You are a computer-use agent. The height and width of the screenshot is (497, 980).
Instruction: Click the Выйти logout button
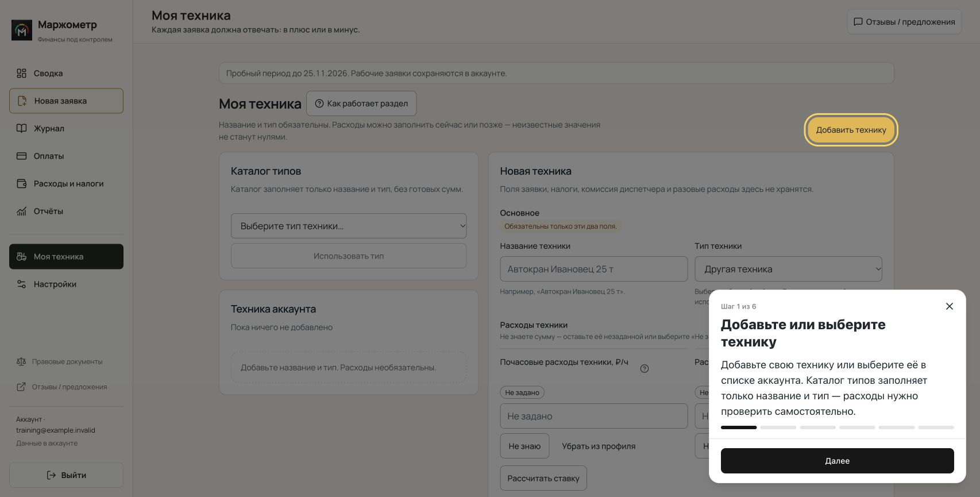click(66, 475)
